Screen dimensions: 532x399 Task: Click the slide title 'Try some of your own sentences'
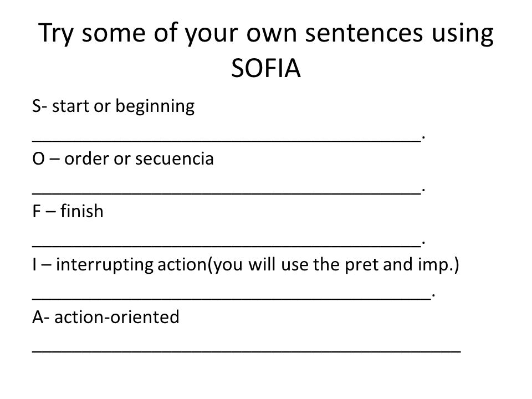coord(231,33)
